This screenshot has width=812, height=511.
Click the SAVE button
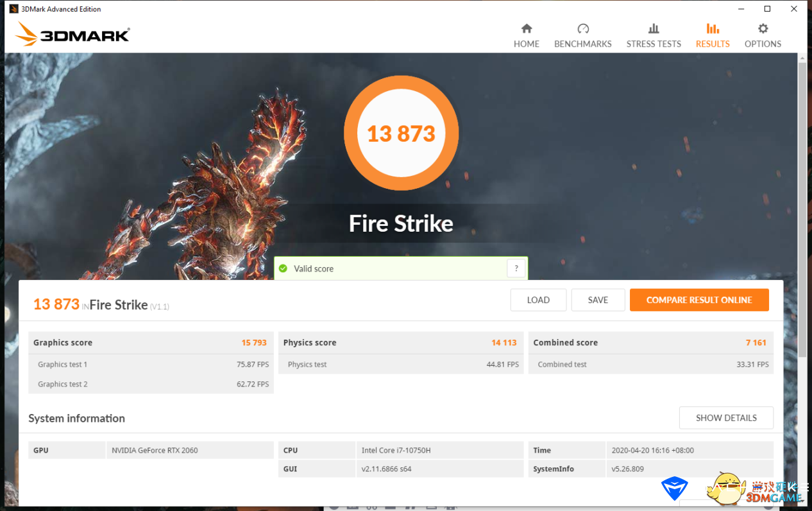[x=598, y=300]
